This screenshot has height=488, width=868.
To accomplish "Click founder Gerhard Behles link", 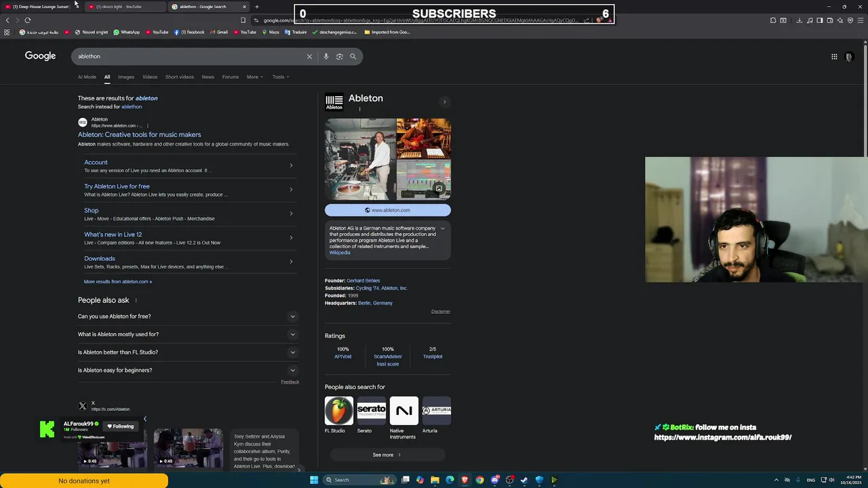I will tap(363, 281).
